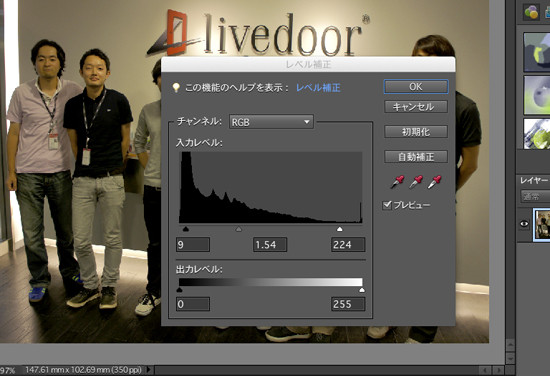Click the レイヤー panel tab
This screenshot has width=550, height=376.
pyautogui.click(x=534, y=180)
